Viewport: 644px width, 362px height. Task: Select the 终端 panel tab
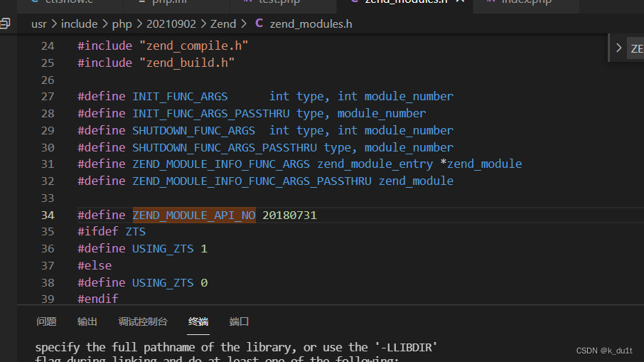tap(198, 321)
